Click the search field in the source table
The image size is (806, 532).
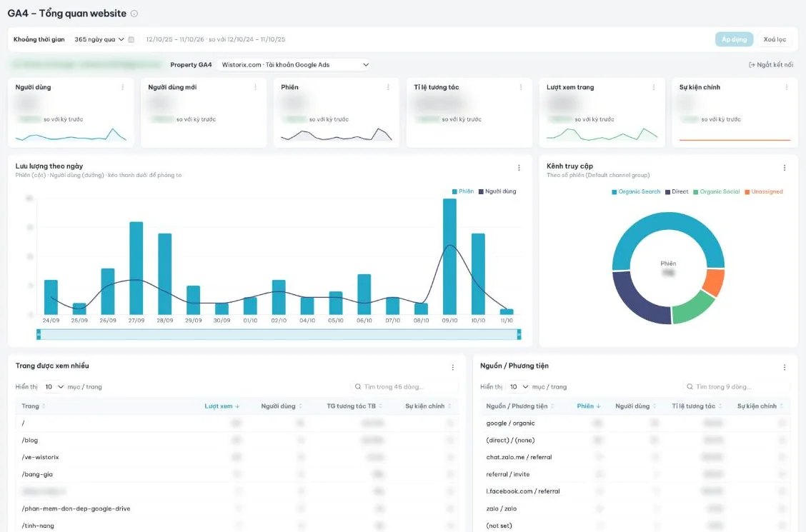(x=735, y=386)
